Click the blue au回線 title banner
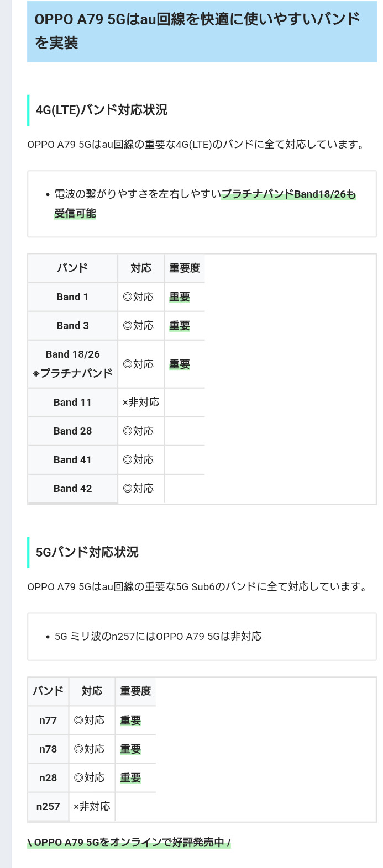Viewport: 383px width, 868px height. pos(202,31)
